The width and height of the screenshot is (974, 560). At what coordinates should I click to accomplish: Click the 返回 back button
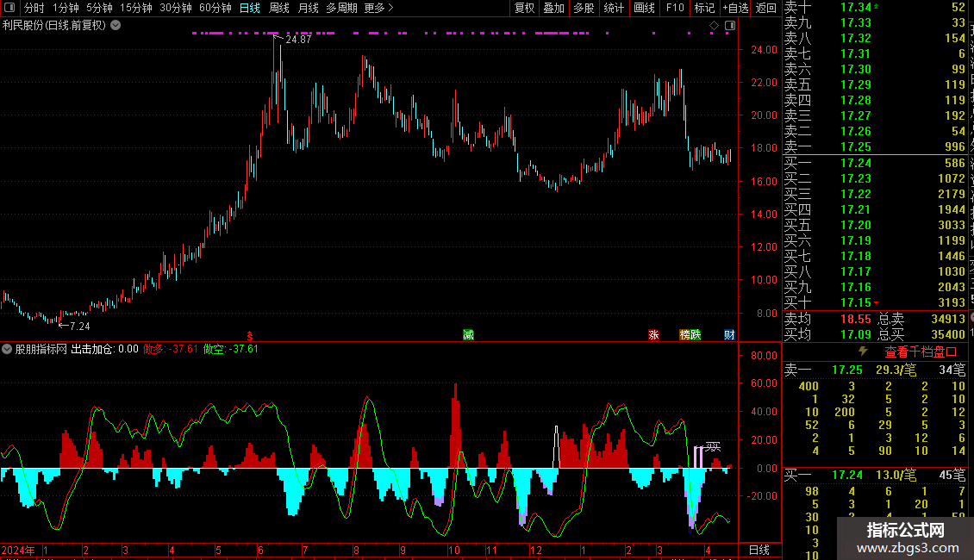pos(766,8)
